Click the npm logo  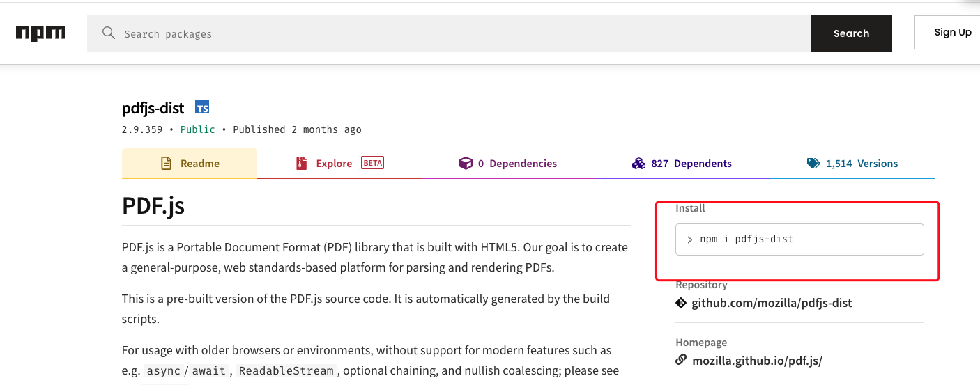(40, 33)
